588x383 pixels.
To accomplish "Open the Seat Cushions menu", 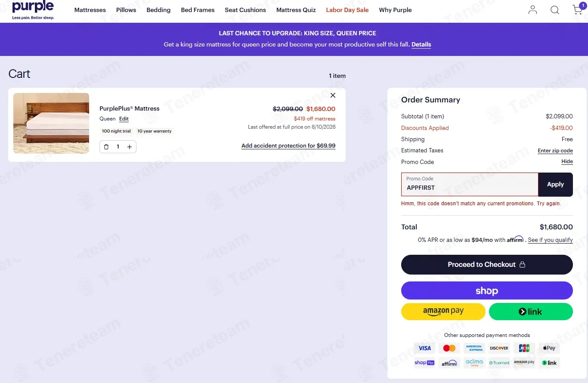I will (245, 10).
